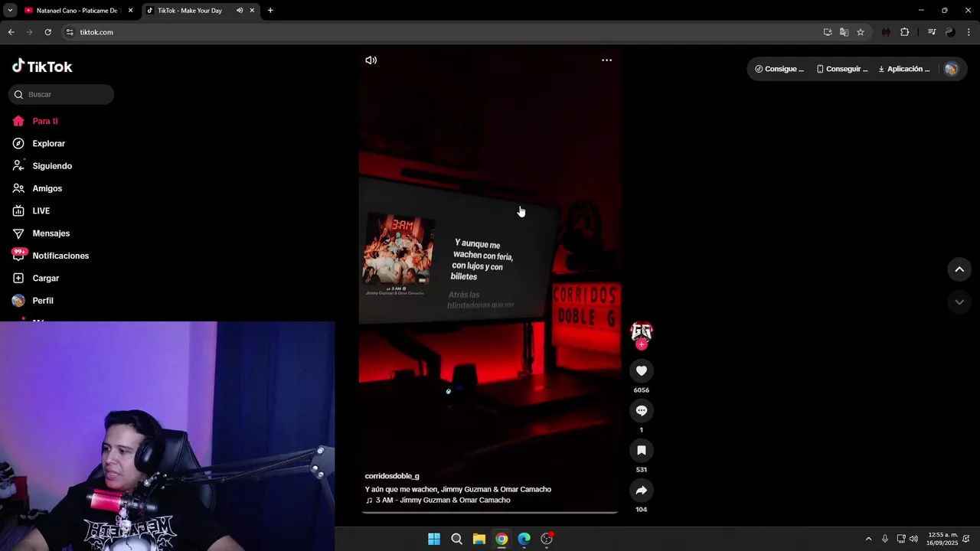
Task: Open comments on the video
Action: pyautogui.click(x=642, y=411)
